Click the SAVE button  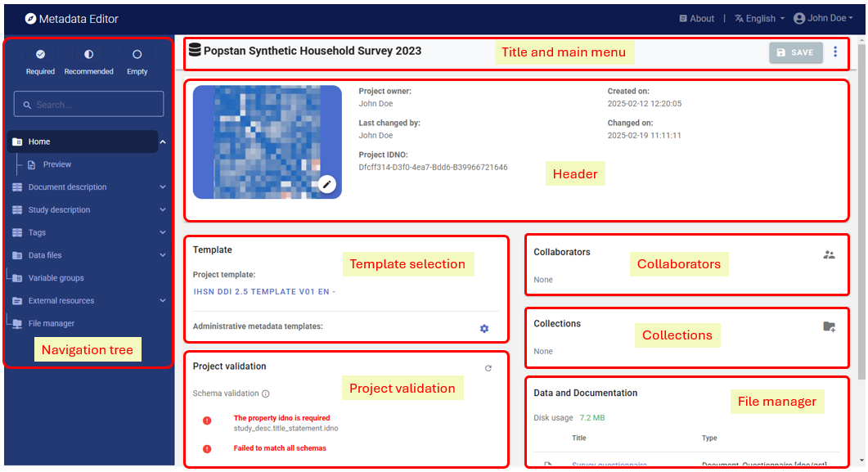tap(795, 52)
